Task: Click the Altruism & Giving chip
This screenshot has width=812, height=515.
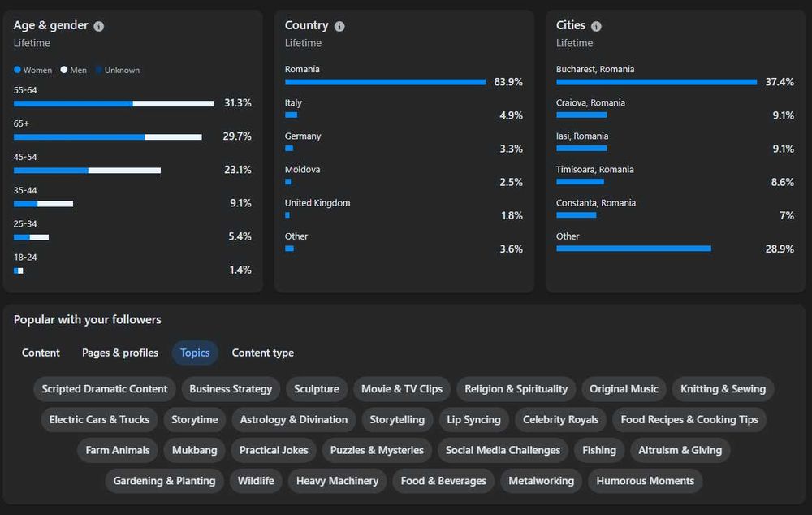Action: click(x=680, y=450)
